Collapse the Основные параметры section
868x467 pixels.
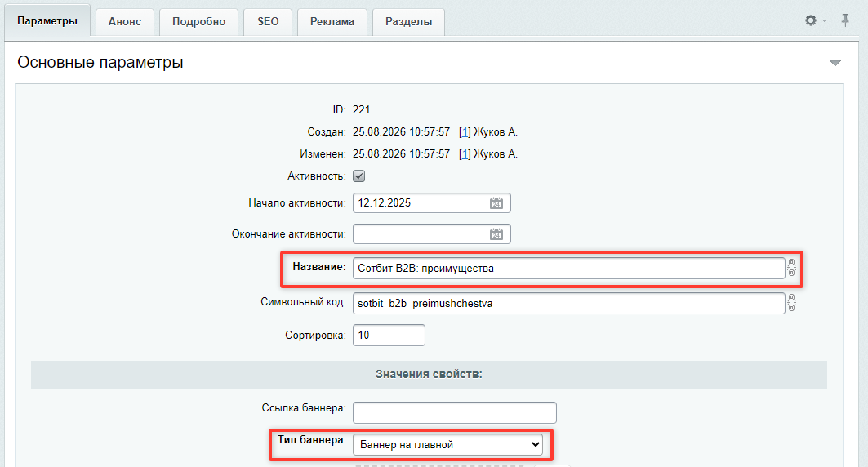[x=835, y=63]
